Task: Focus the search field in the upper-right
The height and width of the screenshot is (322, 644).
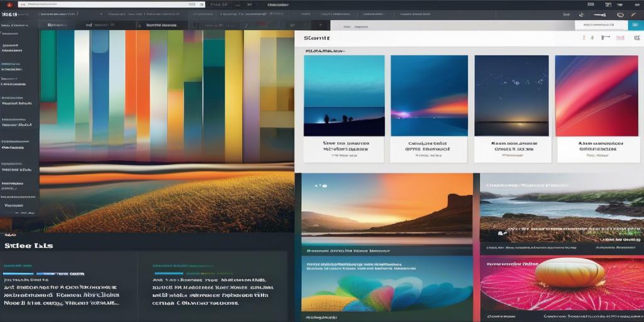Action: [601, 26]
